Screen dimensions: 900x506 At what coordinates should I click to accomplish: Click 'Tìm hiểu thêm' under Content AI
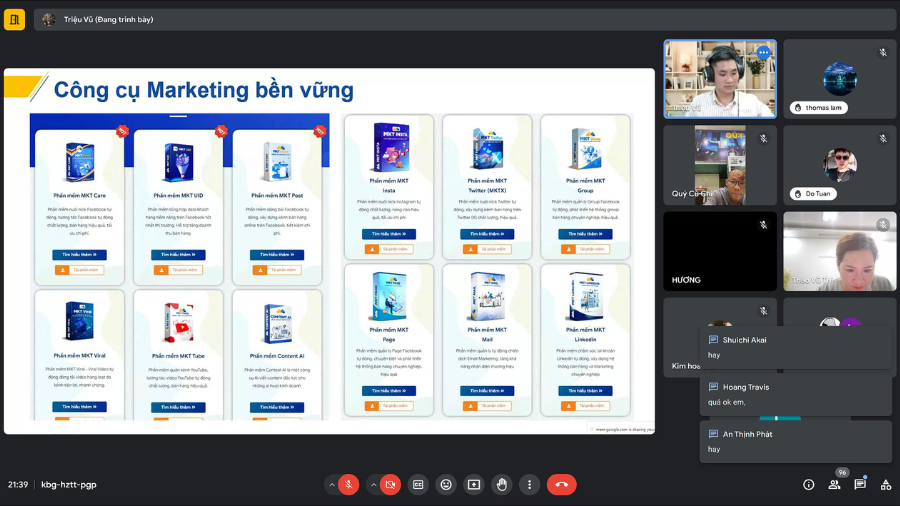point(277,407)
